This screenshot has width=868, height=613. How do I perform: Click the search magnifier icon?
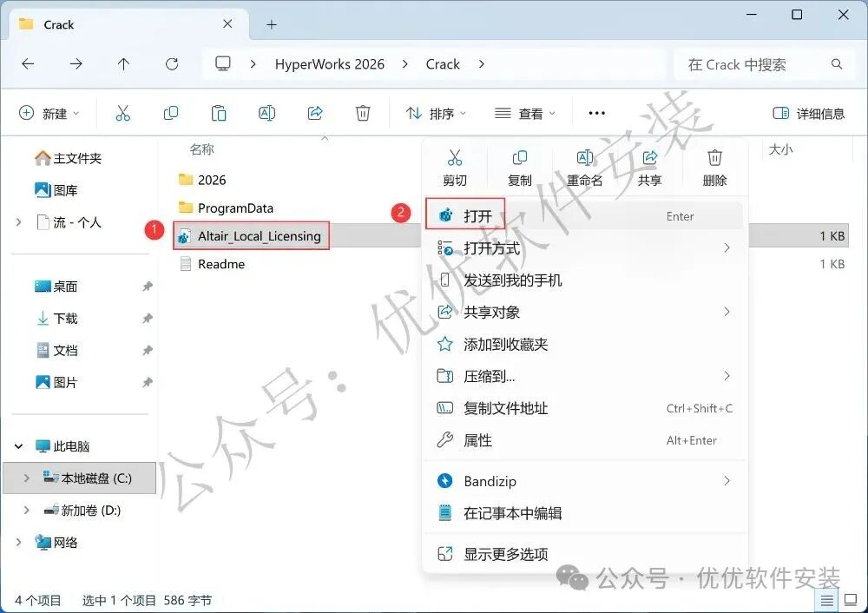(837, 64)
